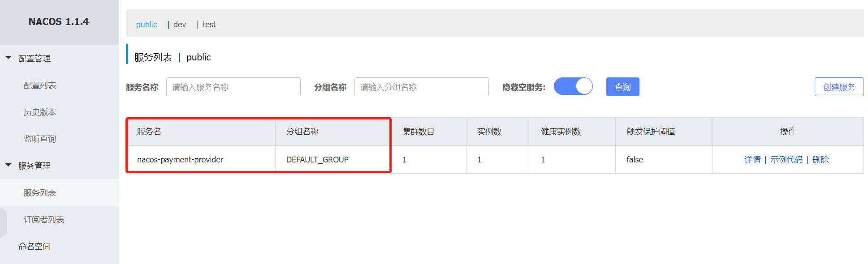Open 历史版本 in the sidebar
The image size is (868, 264).
pos(40,112)
